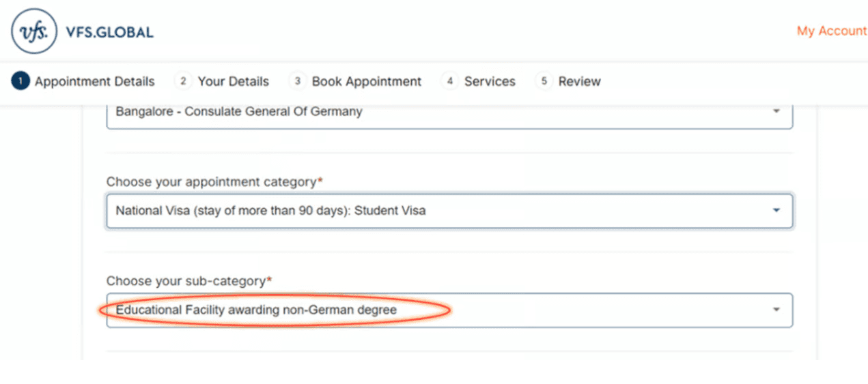Click the step 3 number circle
This screenshot has height=384, width=868.
click(x=297, y=81)
